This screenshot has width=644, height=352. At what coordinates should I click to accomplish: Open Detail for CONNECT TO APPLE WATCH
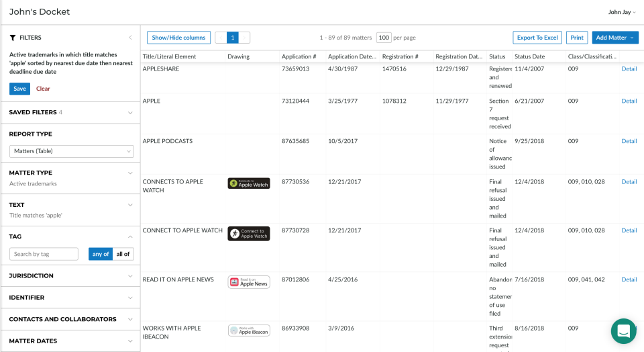click(x=629, y=230)
